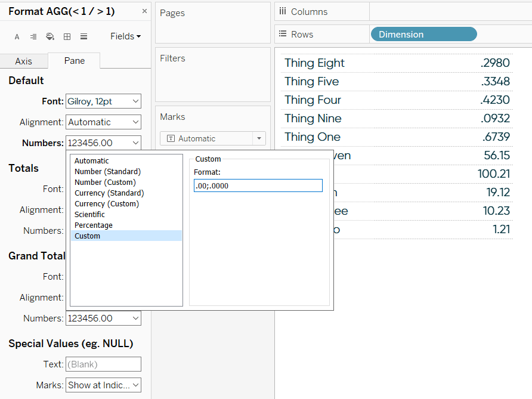Open the Fields dropdown
The width and height of the screenshot is (532, 399).
(125, 36)
